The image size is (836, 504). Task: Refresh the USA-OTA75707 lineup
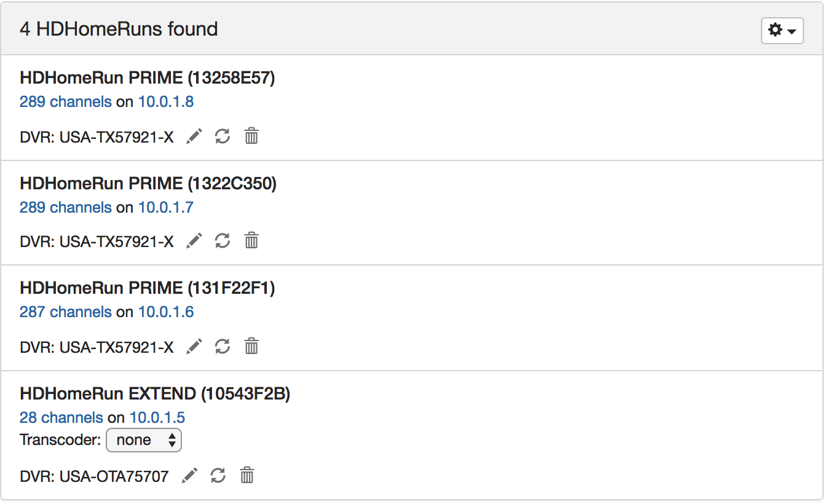click(218, 475)
